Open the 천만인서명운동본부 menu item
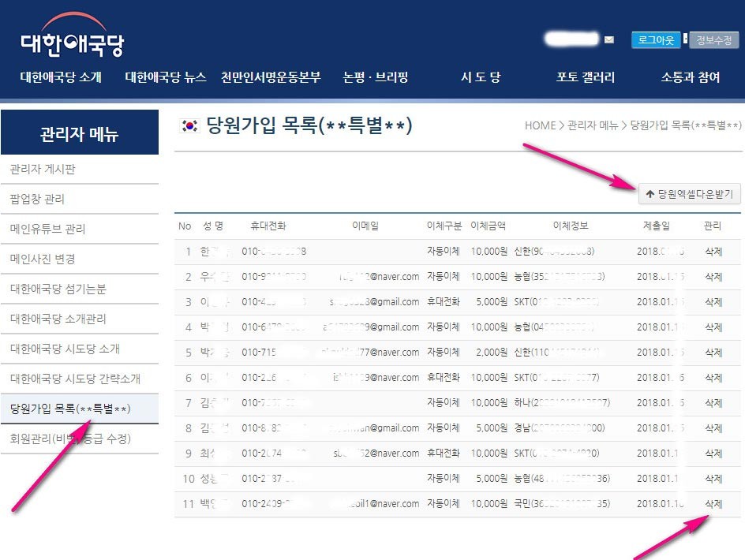This screenshot has height=560, width=745. [x=271, y=77]
